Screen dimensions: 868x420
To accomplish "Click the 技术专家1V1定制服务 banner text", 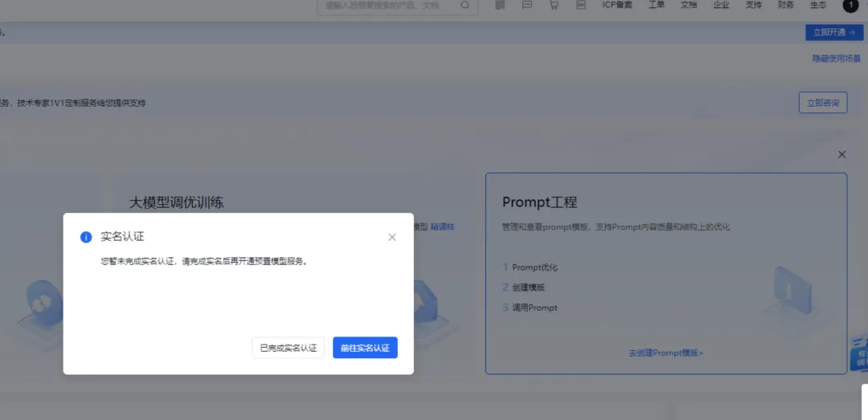I will [81, 103].
